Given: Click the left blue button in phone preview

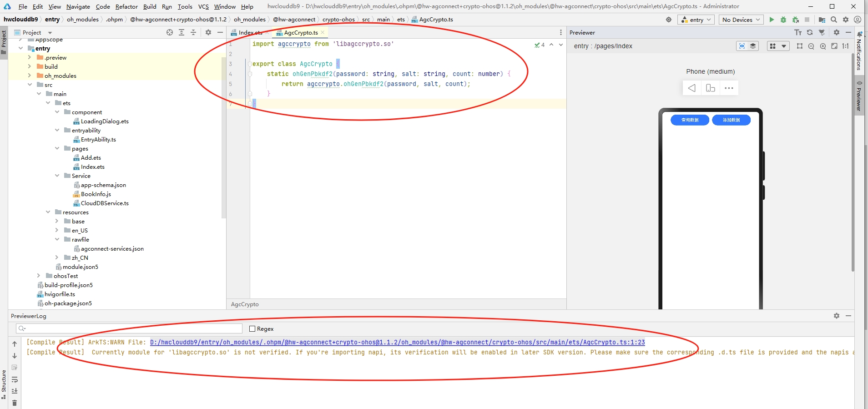Looking at the screenshot, I should 690,120.
